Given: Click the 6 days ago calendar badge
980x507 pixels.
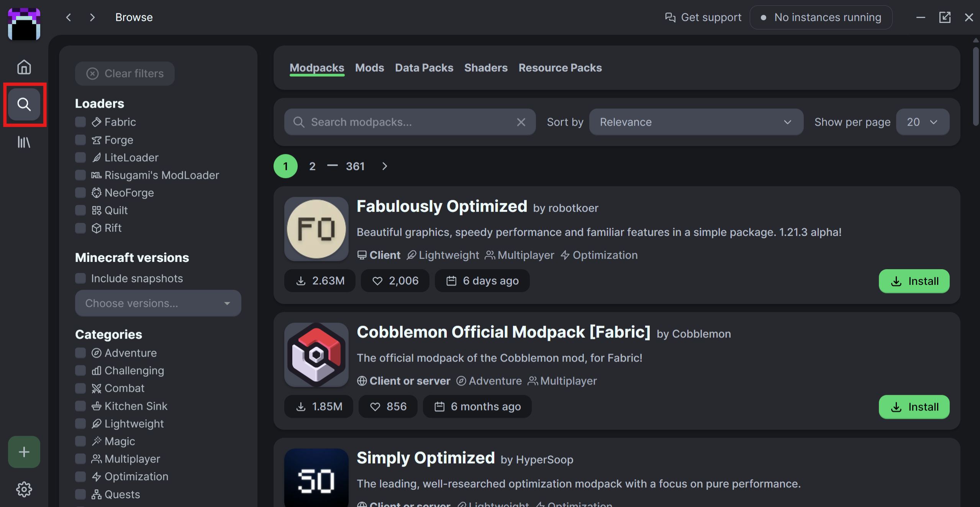Looking at the screenshot, I should [482, 281].
